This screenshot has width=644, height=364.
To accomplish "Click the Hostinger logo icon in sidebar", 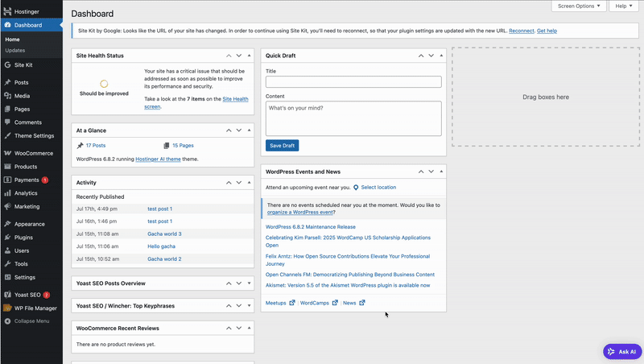I will tap(7, 11).
